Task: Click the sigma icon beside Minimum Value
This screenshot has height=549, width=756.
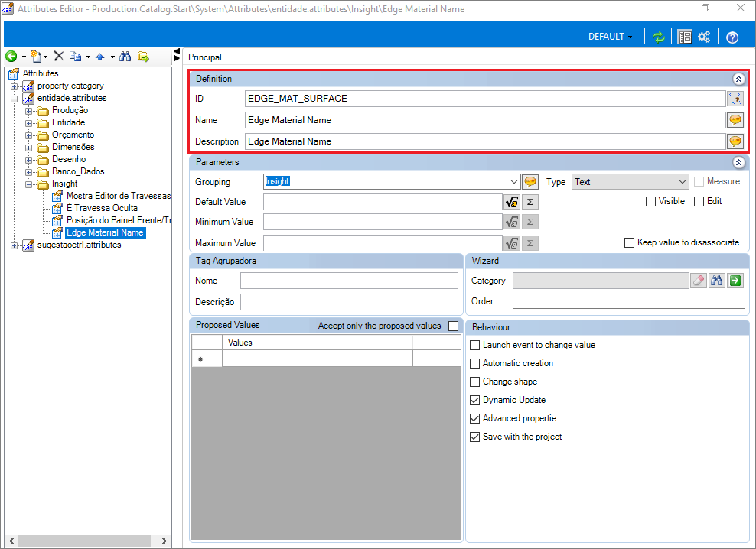Action: (x=530, y=222)
